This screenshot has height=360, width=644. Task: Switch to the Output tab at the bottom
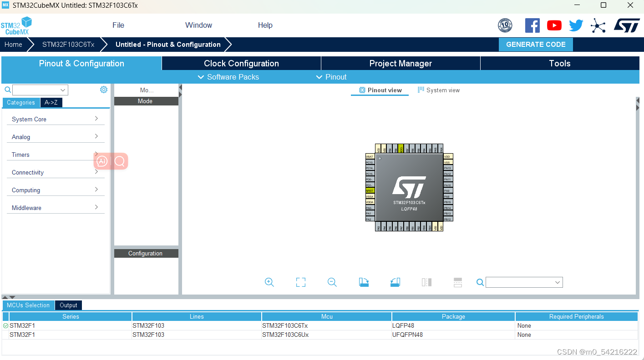[x=68, y=305]
